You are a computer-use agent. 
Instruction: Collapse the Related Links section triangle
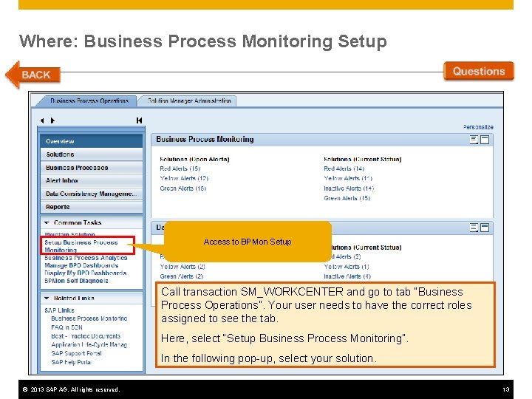[x=47, y=299]
